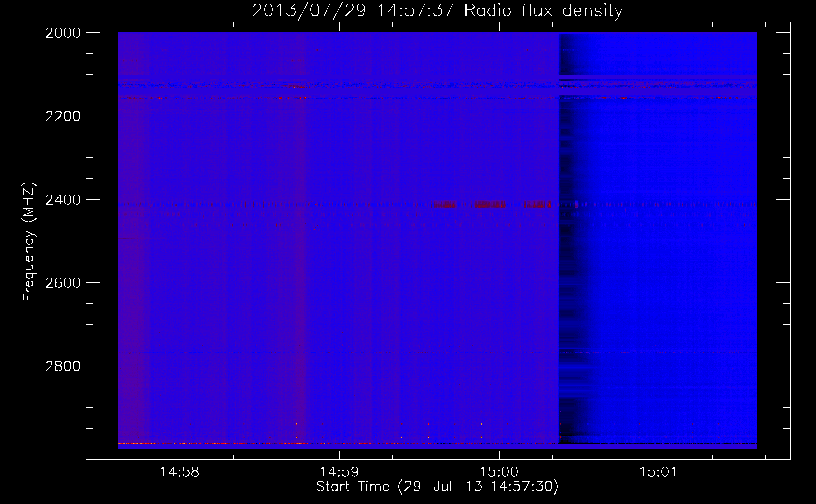Click the longest red burst near 2400 MHz
The width and height of the screenshot is (816, 504).
click(489, 205)
